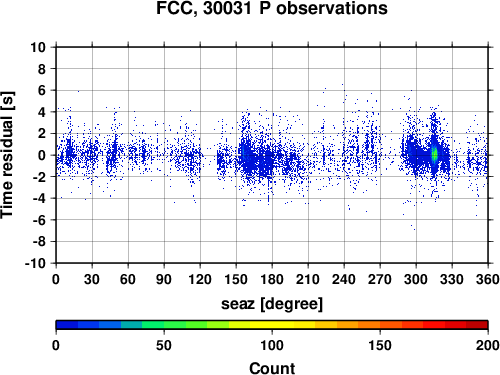Image resolution: width=500 pixels, height=375 pixels.
Task: Click the 'Count' colorbar label
Action: pyautogui.click(x=272, y=368)
